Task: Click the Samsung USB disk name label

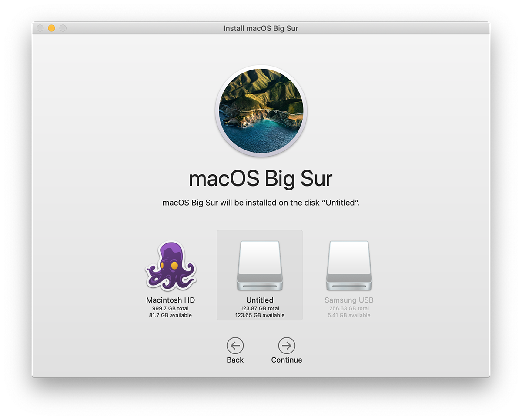Action: (x=349, y=300)
